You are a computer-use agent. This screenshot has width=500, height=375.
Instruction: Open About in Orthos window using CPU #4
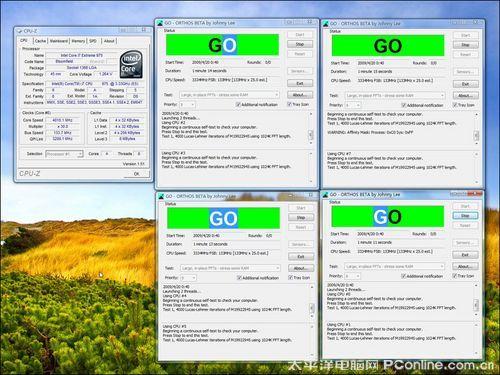click(x=301, y=268)
